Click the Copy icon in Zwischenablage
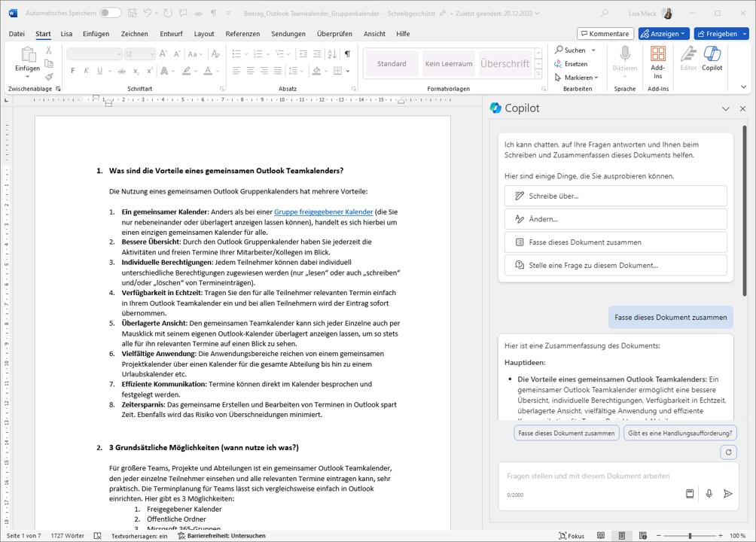Viewport: 756px width, 542px height. point(49,63)
